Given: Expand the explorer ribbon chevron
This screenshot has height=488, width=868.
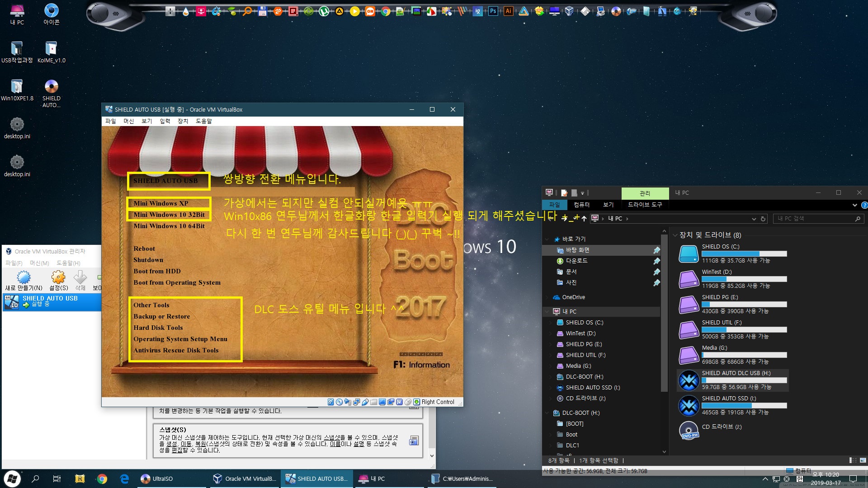Looking at the screenshot, I should pos(854,205).
